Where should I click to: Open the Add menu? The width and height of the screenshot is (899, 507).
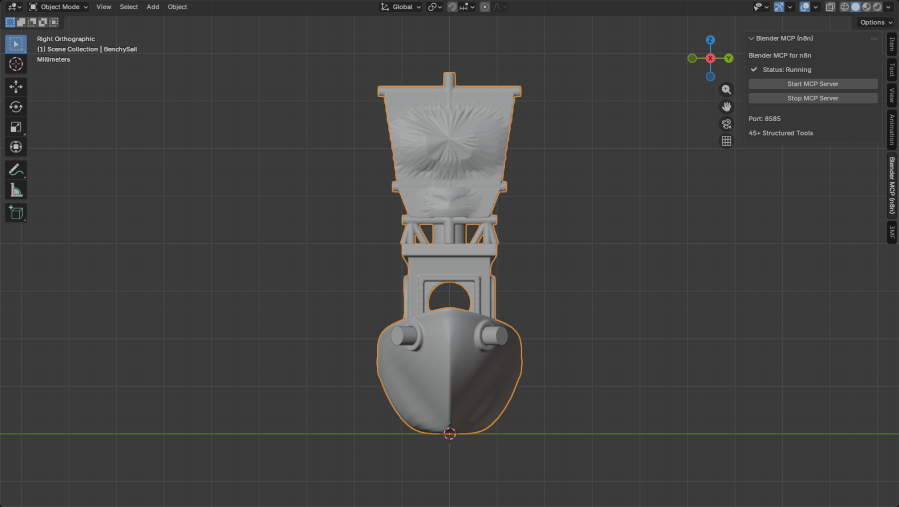153,7
